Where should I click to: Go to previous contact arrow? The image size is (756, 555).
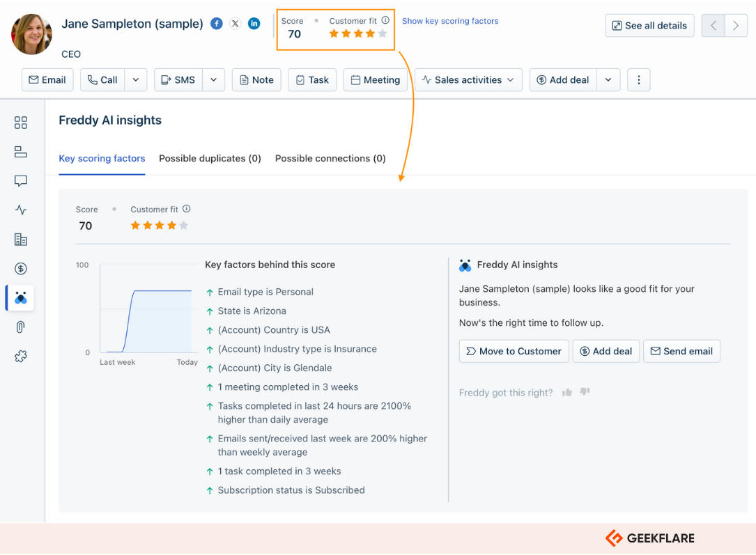[x=713, y=26]
